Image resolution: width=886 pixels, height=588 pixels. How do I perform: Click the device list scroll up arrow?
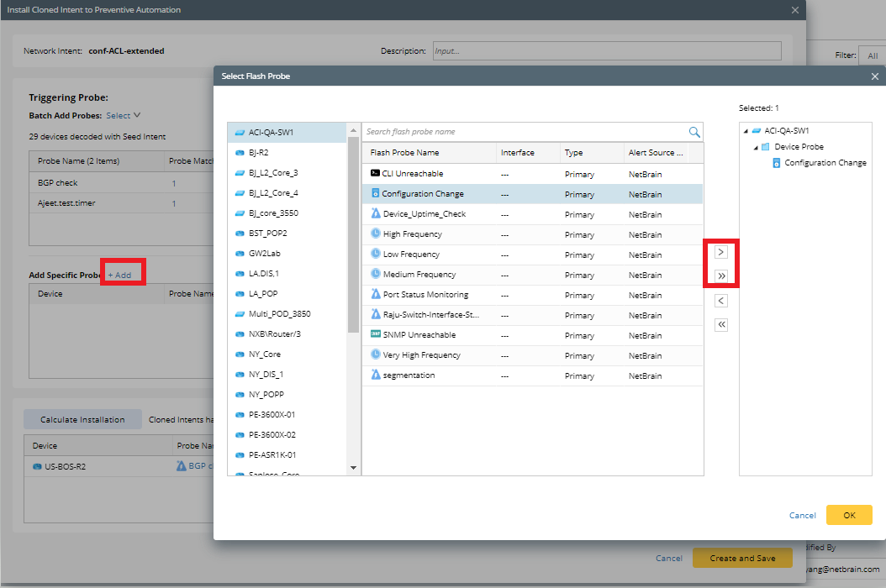[354, 130]
